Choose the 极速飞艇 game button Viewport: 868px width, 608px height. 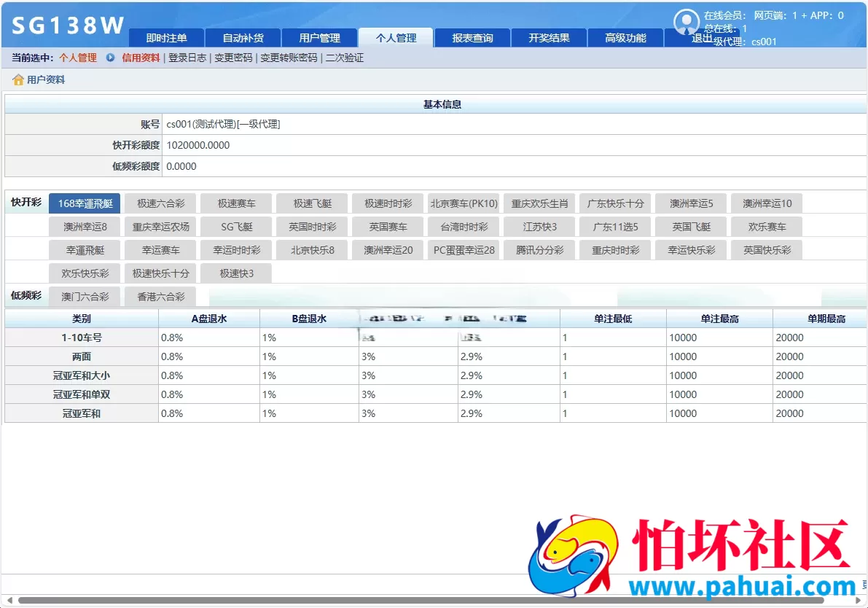point(312,203)
